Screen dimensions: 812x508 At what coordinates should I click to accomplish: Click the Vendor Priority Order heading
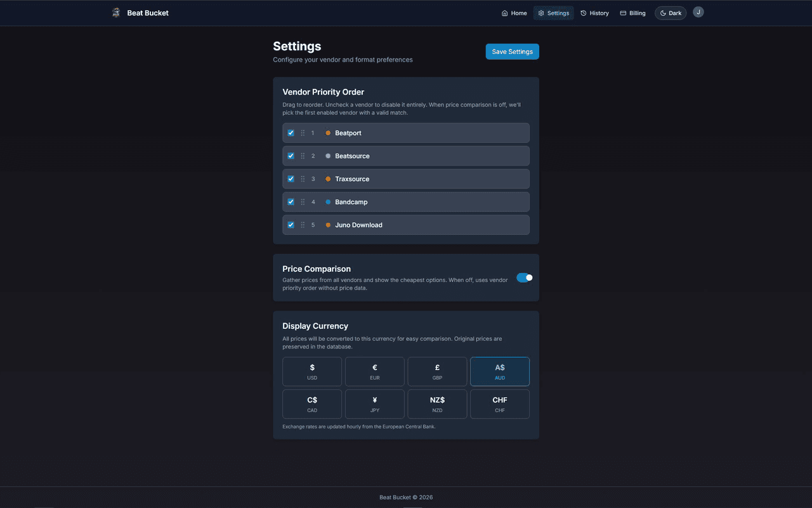coord(323,92)
